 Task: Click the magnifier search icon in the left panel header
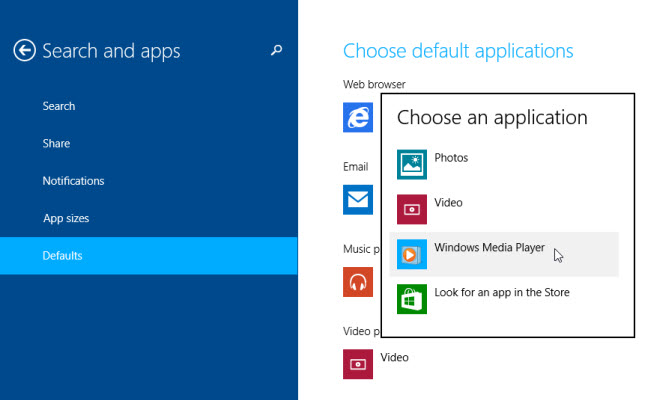coord(277,50)
